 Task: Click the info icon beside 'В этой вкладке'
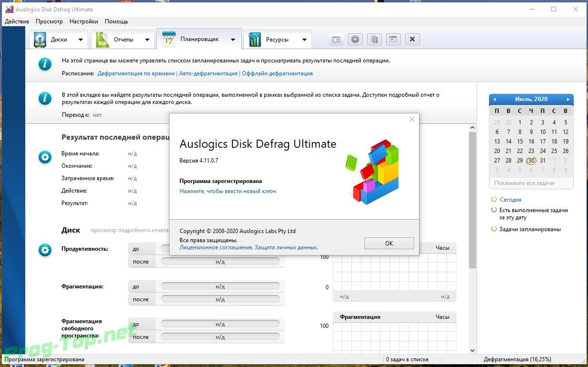(45, 99)
